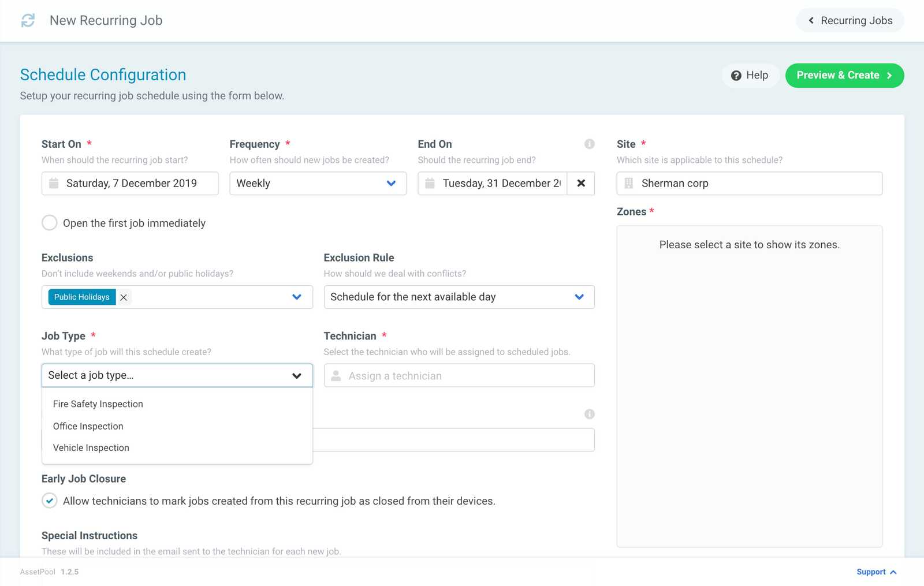Click the Help question mark icon

tap(736, 76)
